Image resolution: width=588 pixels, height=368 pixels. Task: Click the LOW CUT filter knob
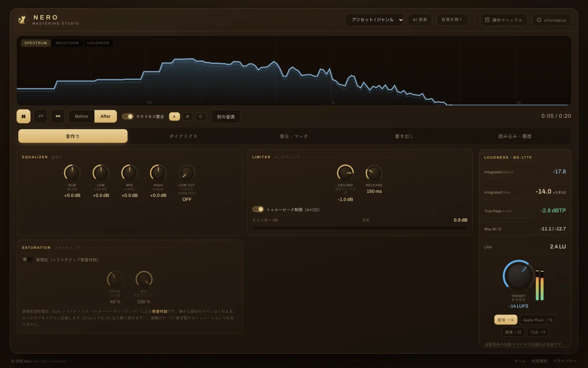point(187,173)
